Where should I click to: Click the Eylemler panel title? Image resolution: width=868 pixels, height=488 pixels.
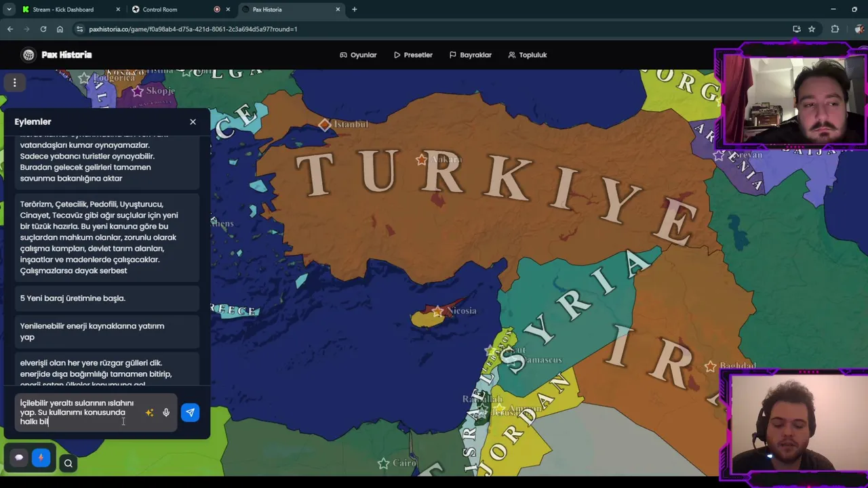tap(33, 122)
